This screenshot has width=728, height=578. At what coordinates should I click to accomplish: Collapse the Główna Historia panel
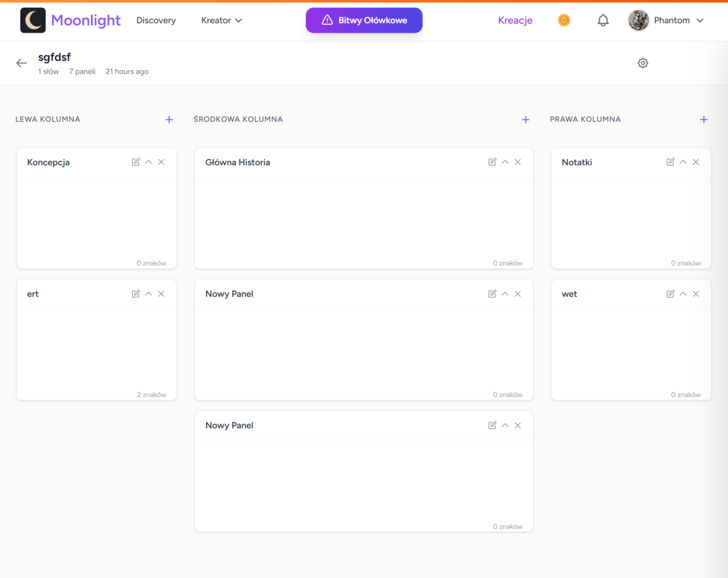coord(505,162)
